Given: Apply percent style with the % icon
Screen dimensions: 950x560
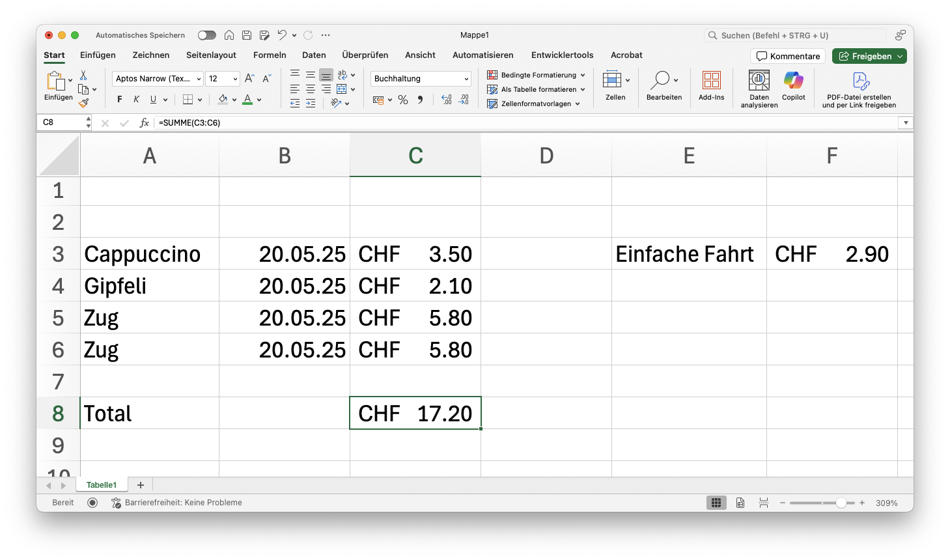Looking at the screenshot, I should click(403, 100).
